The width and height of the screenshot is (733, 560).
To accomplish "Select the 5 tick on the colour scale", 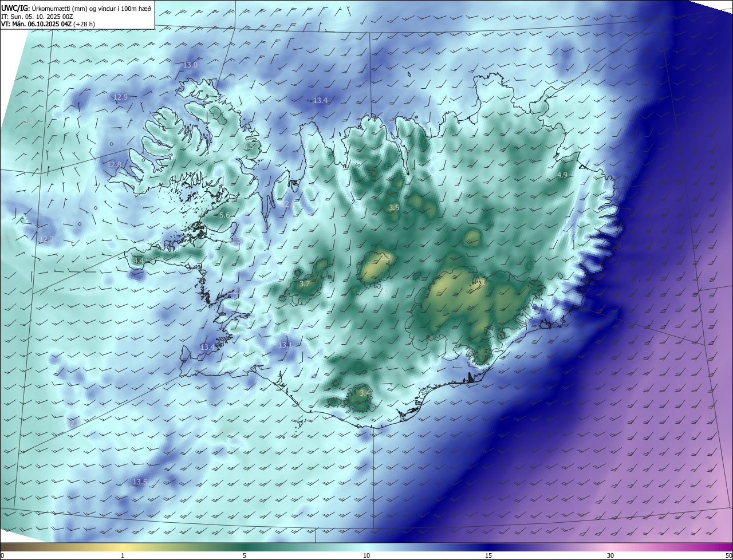I will point(245,555).
